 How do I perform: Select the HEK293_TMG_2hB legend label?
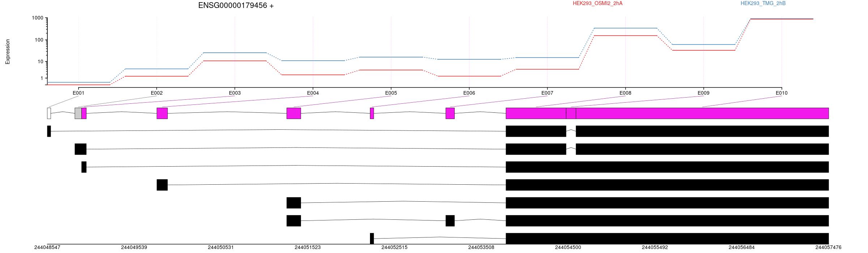click(x=763, y=3)
